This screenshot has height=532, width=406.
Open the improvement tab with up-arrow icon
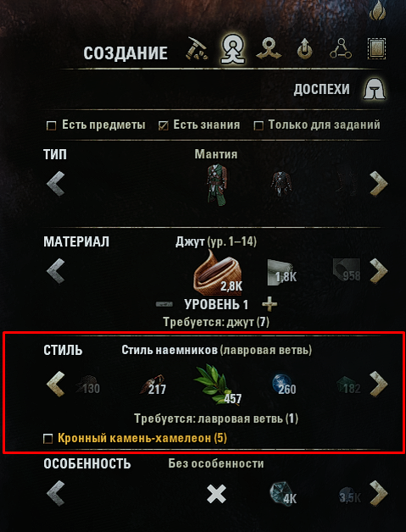click(x=305, y=50)
